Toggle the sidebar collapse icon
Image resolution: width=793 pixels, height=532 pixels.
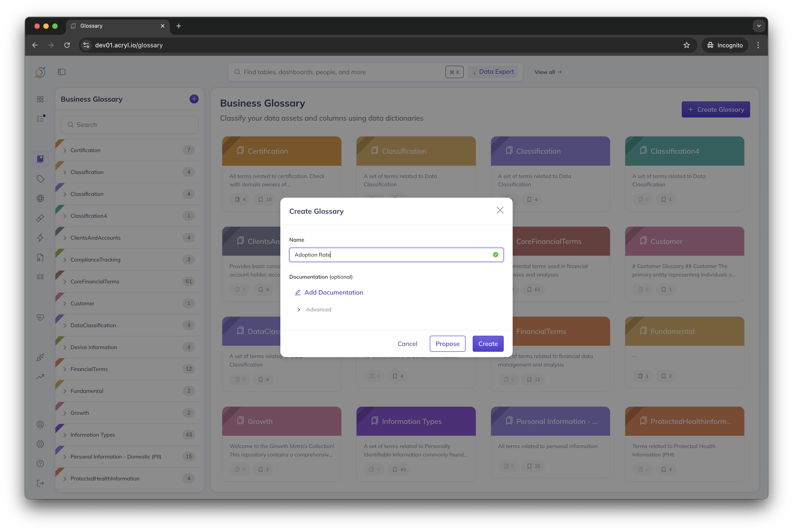click(x=61, y=72)
